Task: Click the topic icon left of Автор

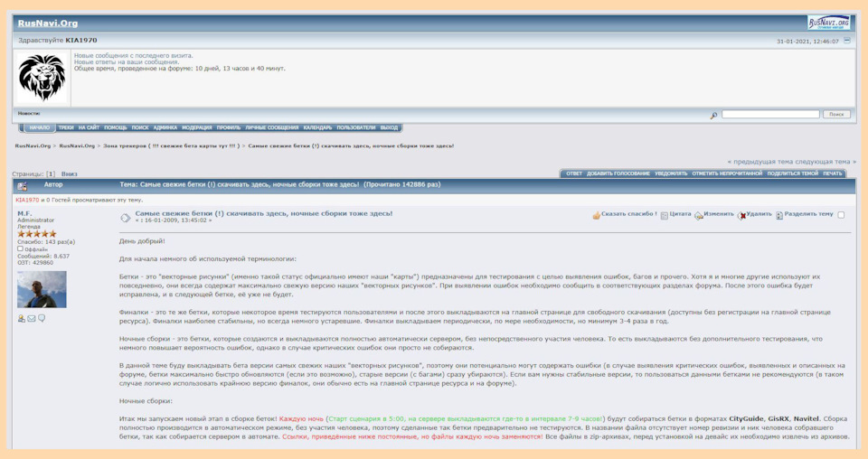Action: [22, 186]
